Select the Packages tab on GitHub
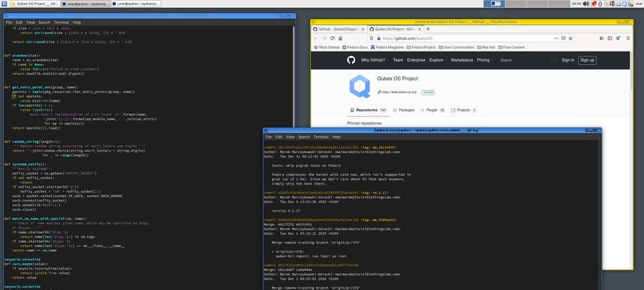 coord(403,110)
